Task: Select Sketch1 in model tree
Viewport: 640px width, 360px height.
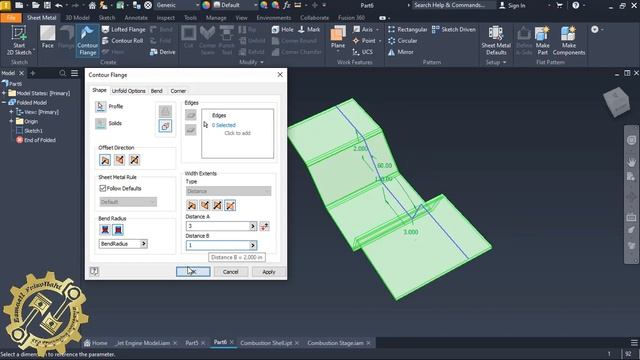Action: click(x=29, y=131)
